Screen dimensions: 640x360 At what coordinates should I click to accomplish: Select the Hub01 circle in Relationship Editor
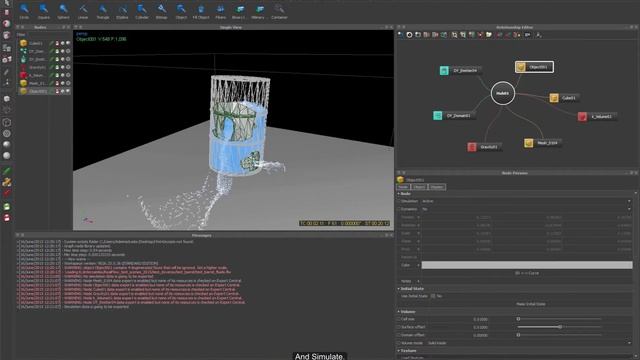pyautogui.click(x=502, y=93)
